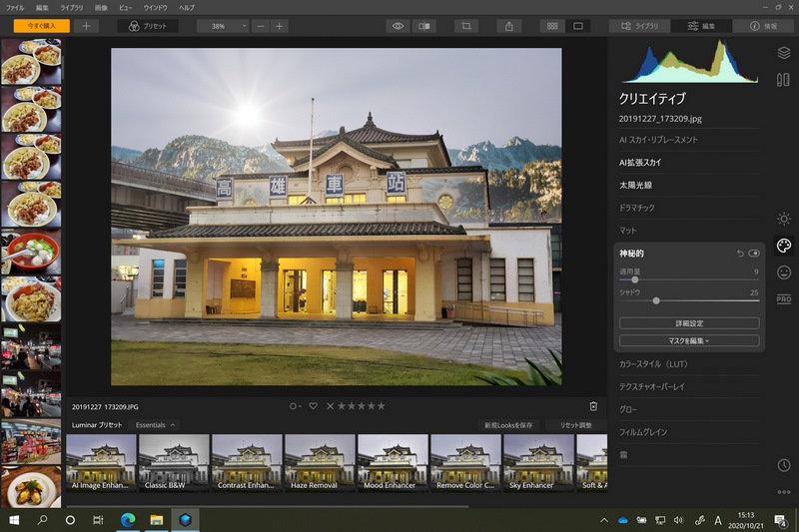799x532 pixels.
Task: Open the 38% zoom level dropdown
Action: [x=223, y=26]
